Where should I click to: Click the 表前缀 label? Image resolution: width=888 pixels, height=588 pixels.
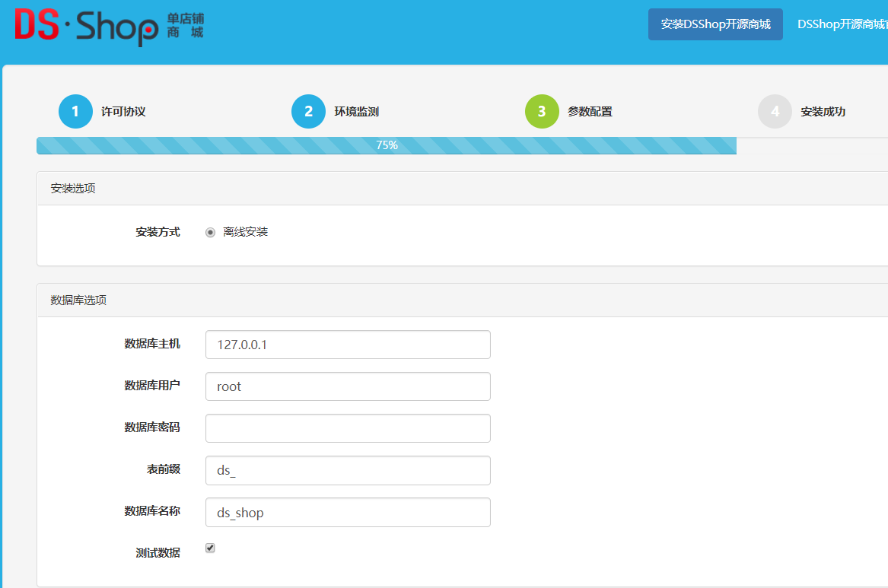click(164, 469)
